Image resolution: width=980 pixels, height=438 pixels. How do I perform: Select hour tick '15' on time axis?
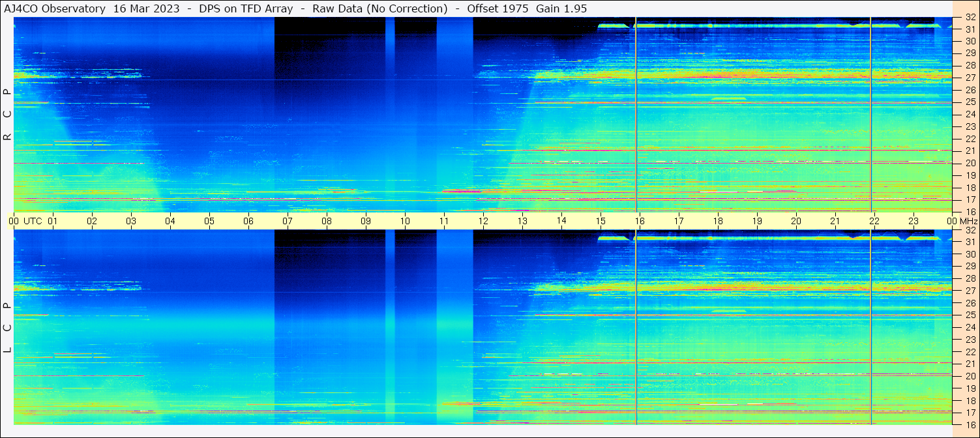[x=601, y=221]
